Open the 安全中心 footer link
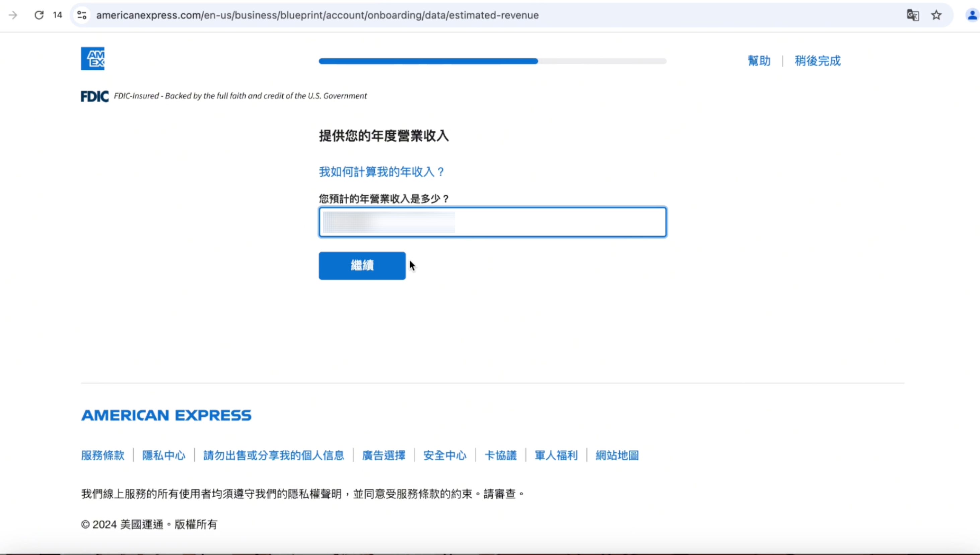The image size is (980, 555). (444, 455)
